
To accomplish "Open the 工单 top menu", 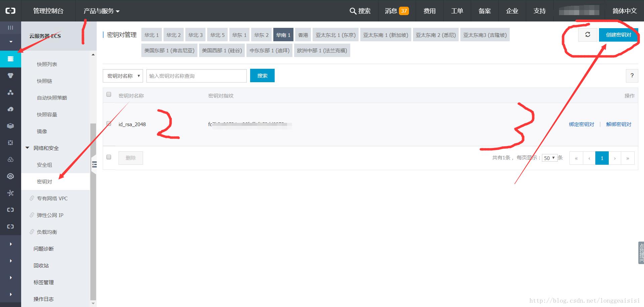I will click(457, 11).
